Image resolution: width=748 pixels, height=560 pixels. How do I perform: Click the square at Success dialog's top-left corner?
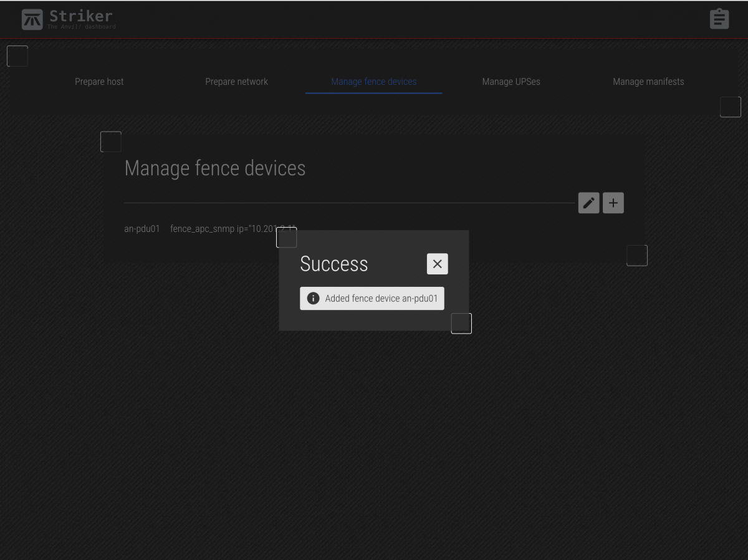[287, 238]
